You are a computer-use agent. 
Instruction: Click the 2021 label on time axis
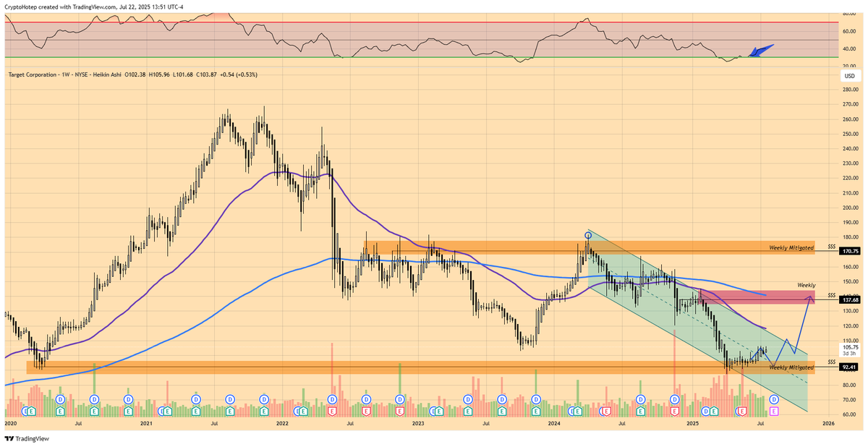146,422
